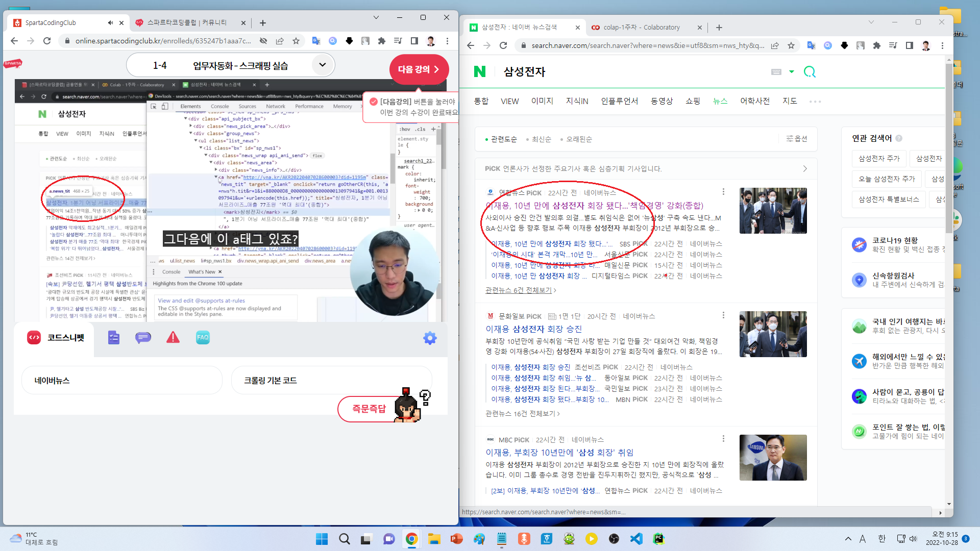Open more options for 연합뉴스 article
The width and height of the screenshot is (980, 551).
click(723, 192)
